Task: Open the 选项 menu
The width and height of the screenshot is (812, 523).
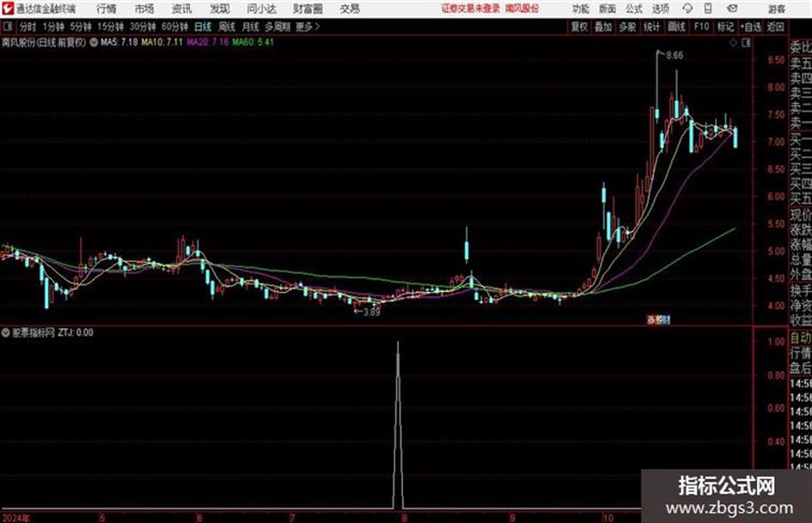Action: [x=660, y=9]
